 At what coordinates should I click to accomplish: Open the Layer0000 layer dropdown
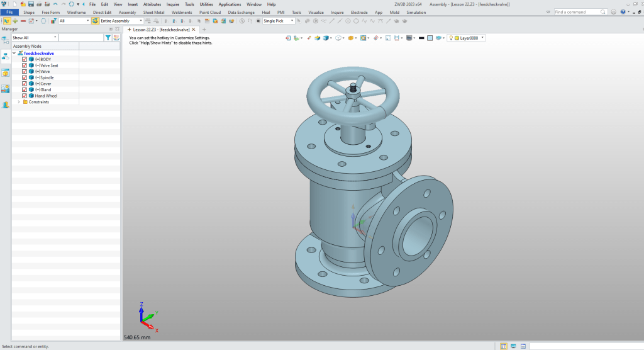point(469,38)
